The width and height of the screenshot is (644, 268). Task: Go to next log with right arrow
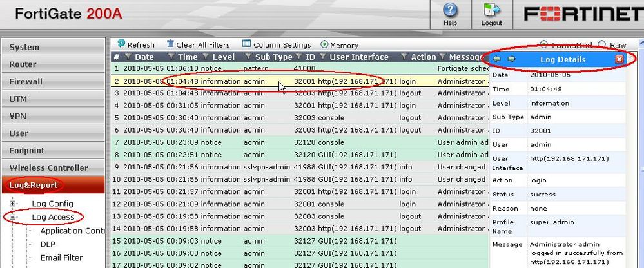pos(511,59)
